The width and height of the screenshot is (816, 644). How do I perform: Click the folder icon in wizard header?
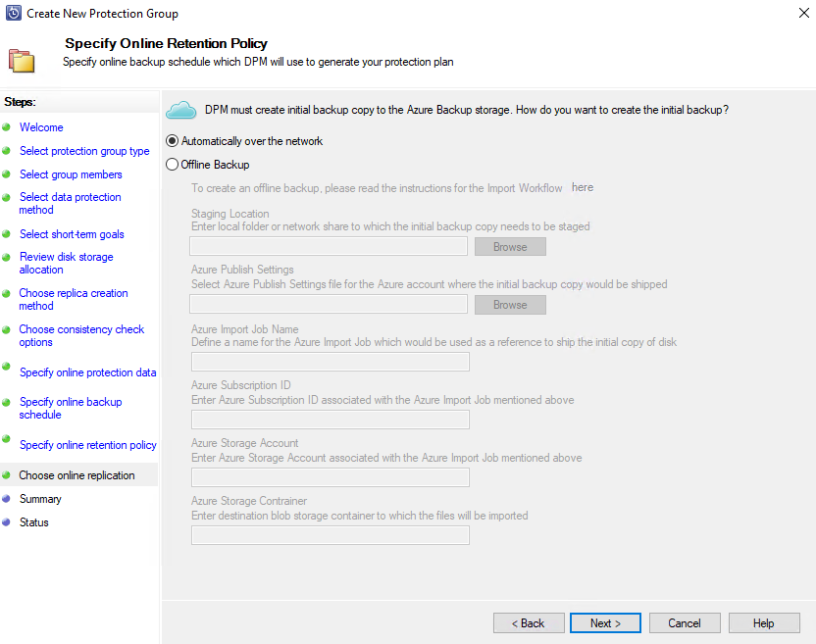coord(22,61)
